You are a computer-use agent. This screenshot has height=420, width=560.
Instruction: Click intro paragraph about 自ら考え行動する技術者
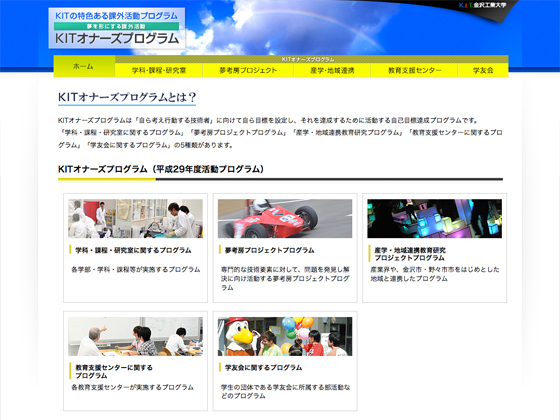tap(280, 132)
